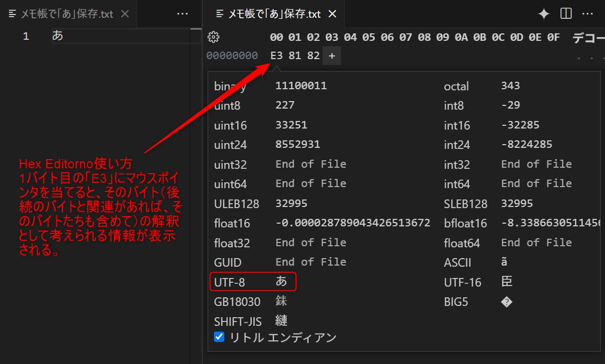Close the hex editor tab
The image size is (605, 364).
point(332,13)
